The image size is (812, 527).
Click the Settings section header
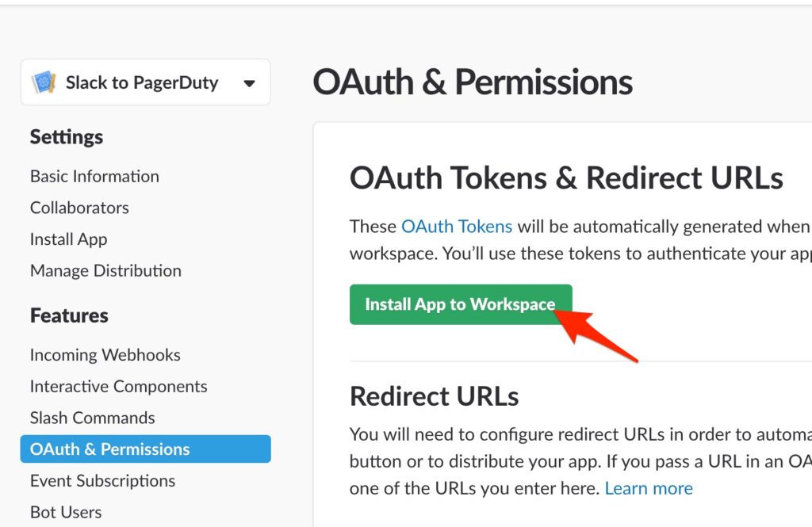coord(67,137)
